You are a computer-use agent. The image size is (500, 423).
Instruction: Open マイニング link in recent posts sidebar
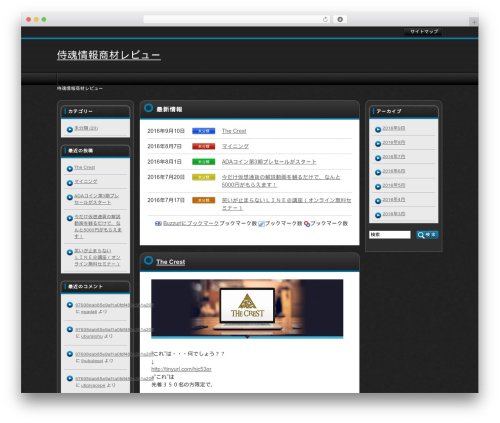pos(86,181)
